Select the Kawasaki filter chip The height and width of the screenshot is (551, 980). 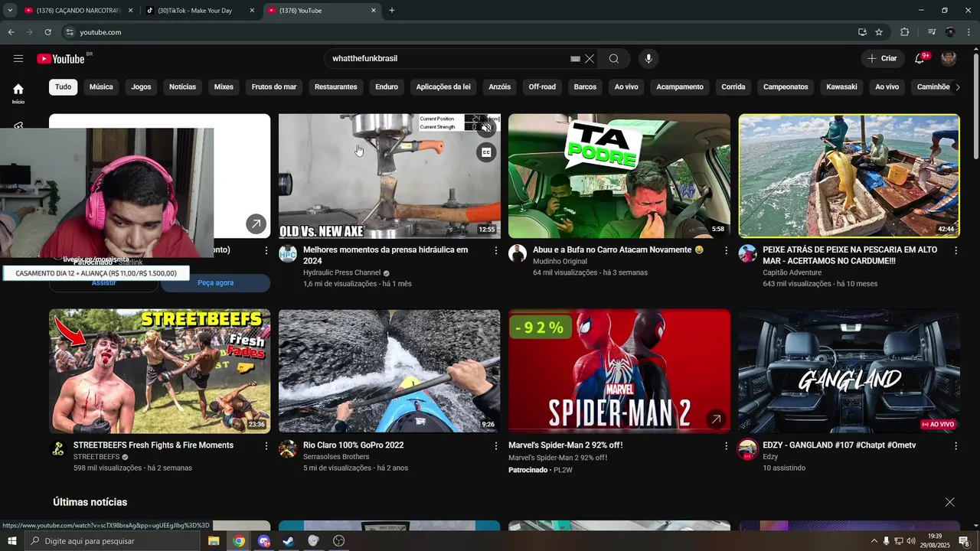(x=842, y=87)
